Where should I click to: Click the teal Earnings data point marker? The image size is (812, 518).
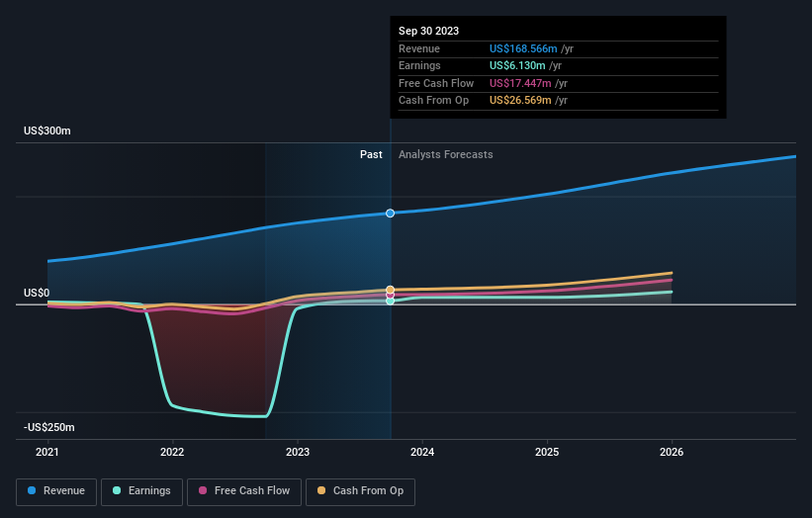point(390,301)
